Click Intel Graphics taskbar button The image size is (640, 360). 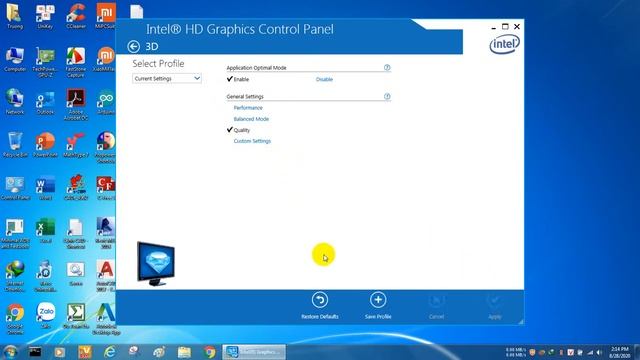pos(254,351)
